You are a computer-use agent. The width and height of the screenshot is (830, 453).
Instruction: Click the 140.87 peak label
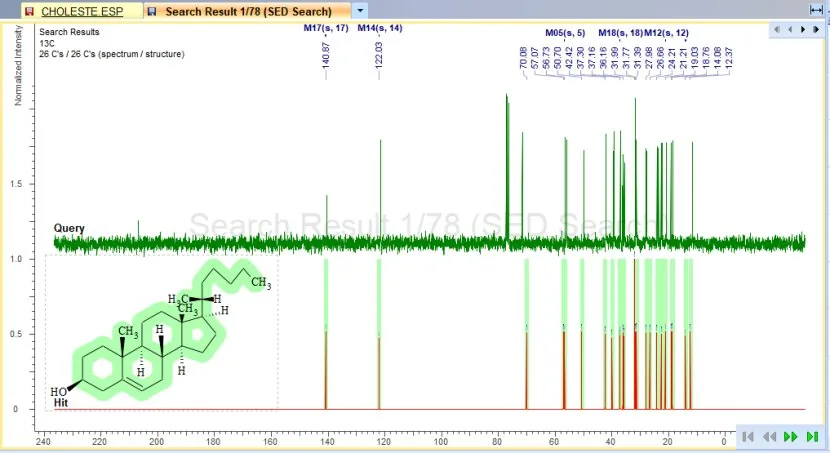coord(326,55)
